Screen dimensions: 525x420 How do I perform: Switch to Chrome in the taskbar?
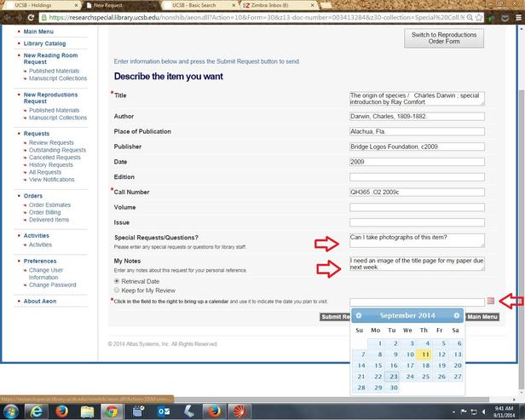click(110, 411)
